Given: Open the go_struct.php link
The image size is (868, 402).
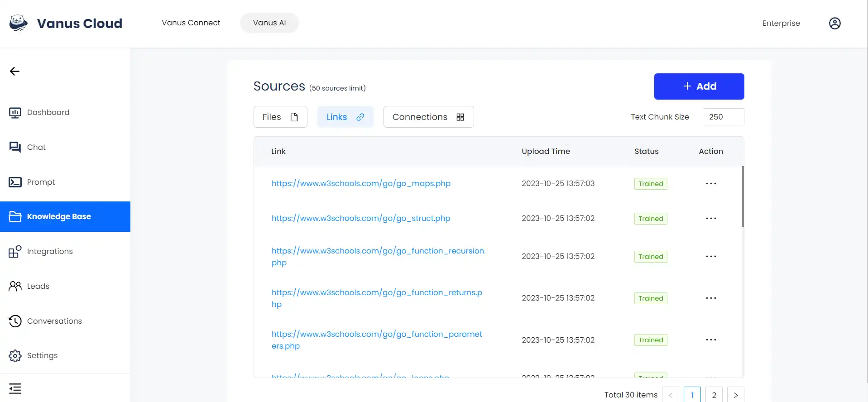Looking at the screenshot, I should 361,218.
